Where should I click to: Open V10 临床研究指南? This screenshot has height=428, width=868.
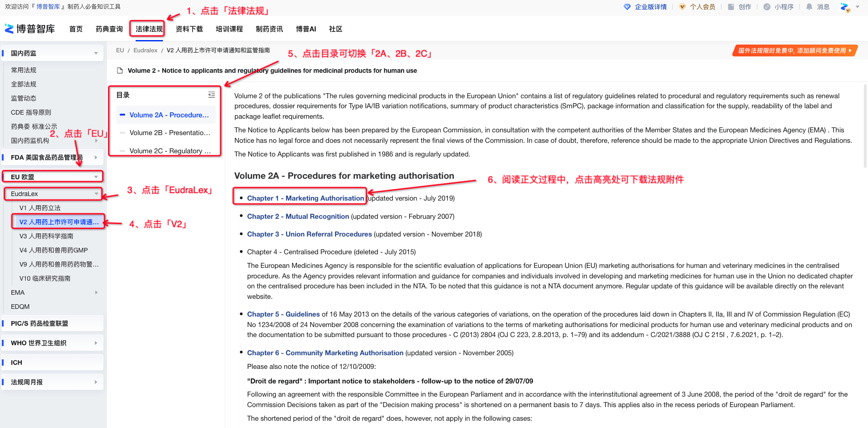pyautogui.click(x=45, y=278)
